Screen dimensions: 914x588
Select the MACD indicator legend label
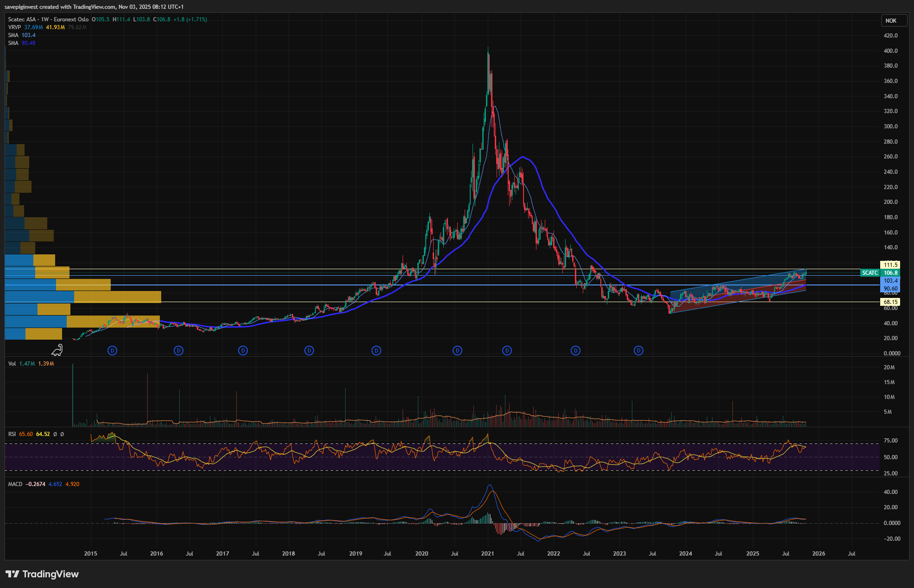15,484
